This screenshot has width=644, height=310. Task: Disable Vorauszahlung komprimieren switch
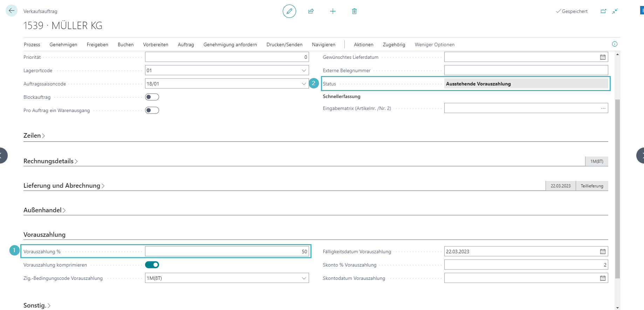click(x=152, y=265)
